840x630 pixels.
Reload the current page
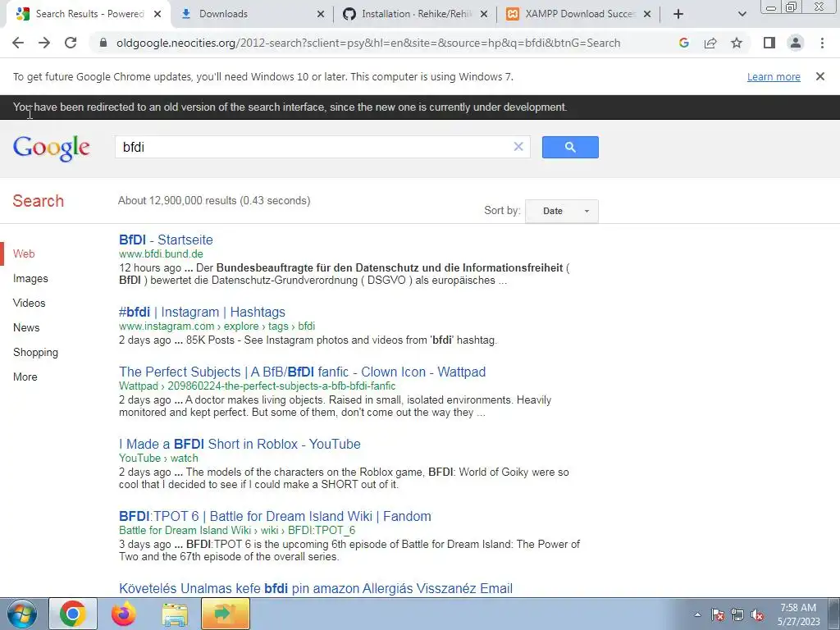tap(71, 43)
